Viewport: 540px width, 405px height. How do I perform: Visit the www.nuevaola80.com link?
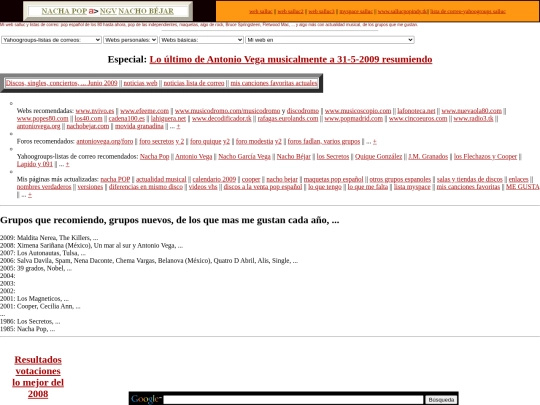click(471, 111)
